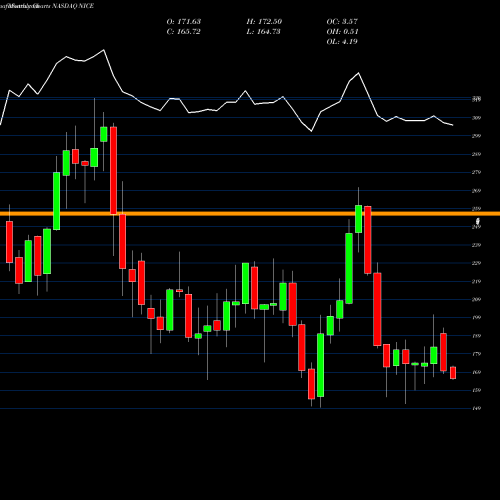Image resolution: width=500 pixels, height=500 pixels.
Task: Click the 179 price axis label
Action: [477, 354]
